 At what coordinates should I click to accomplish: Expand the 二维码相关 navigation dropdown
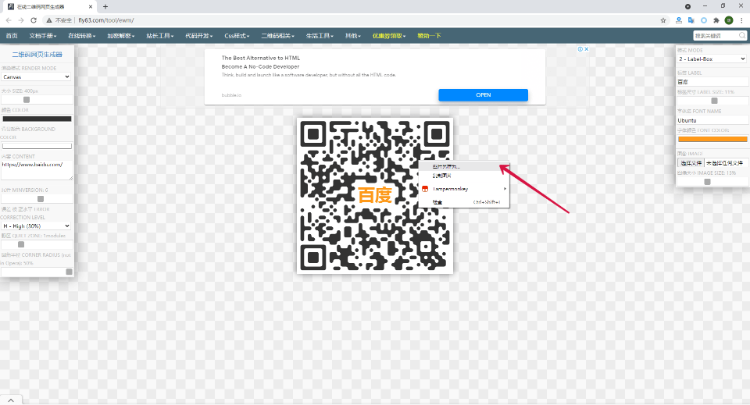tap(277, 36)
